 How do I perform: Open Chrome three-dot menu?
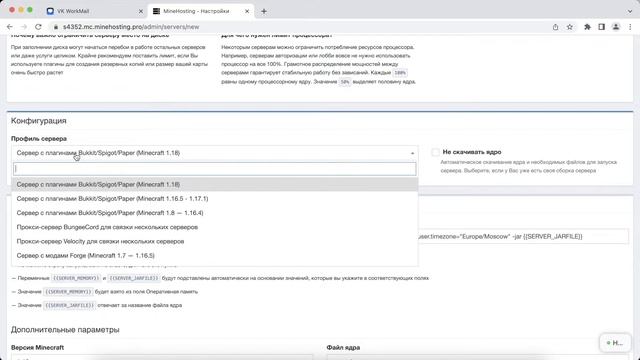coord(630,27)
